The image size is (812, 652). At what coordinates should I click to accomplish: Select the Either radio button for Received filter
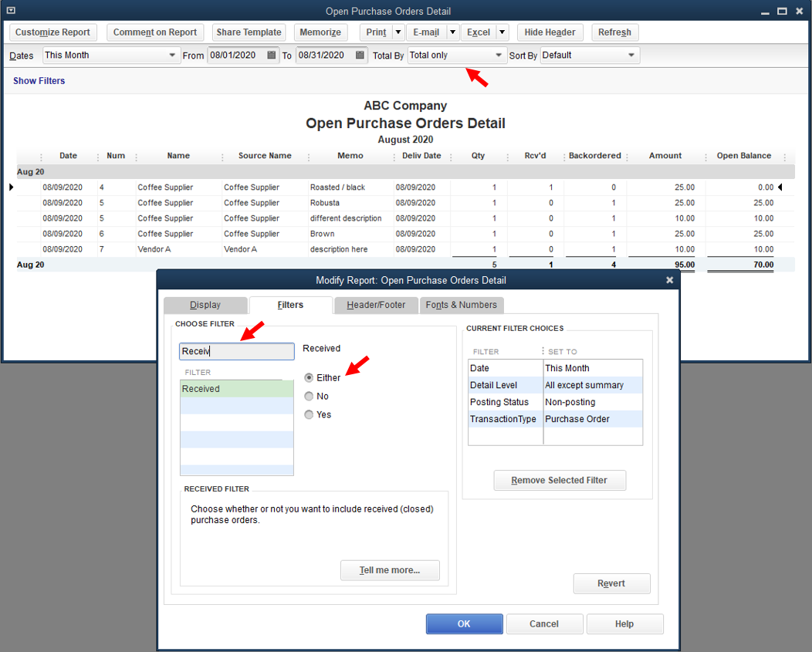pos(308,378)
